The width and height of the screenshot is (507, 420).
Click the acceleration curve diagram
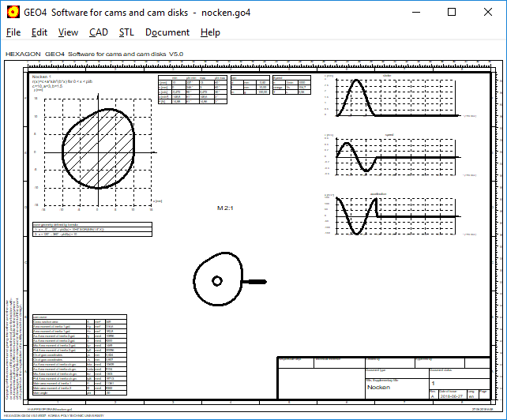[395, 215]
